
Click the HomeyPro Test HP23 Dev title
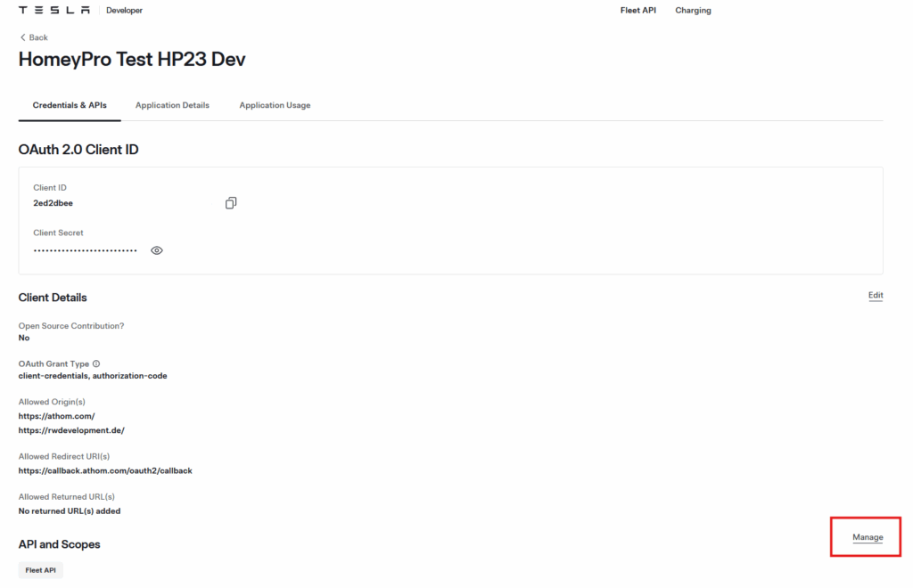(x=132, y=60)
